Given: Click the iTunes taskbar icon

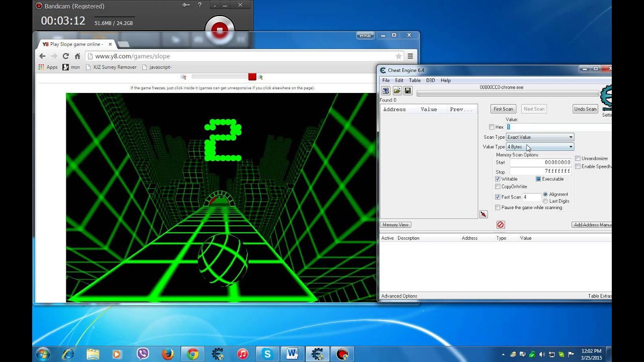Looking at the screenshot, I should pyautogui.click(x=243, y=354).
